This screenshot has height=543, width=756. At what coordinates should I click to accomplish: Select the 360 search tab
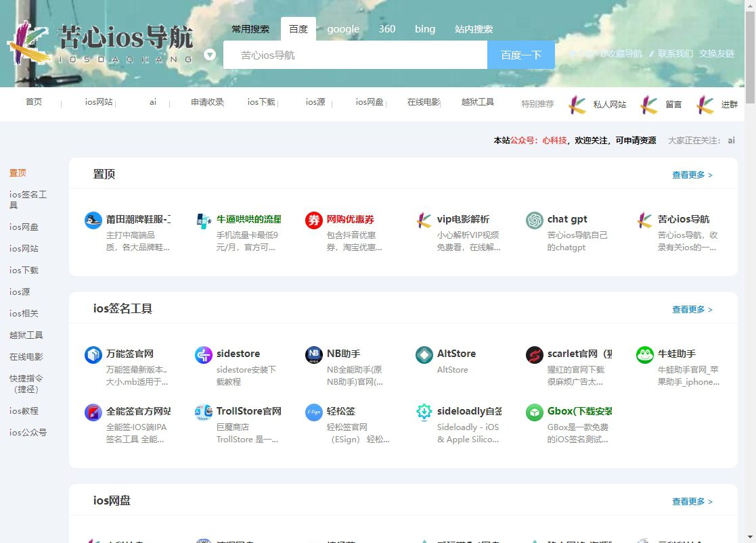coord(386,29)
